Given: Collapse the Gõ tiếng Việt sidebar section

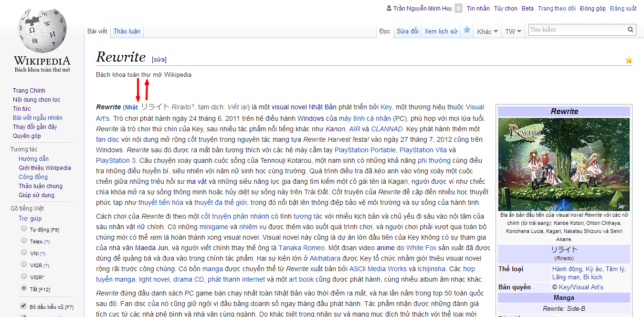Looking at the screenshot, I should click(27, 208).
